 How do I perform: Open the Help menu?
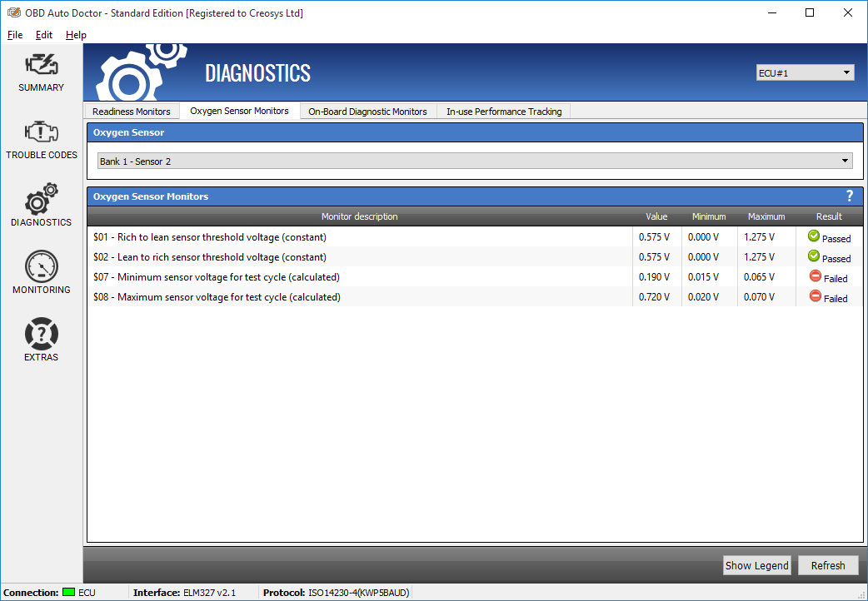click(x=76, y=35)
